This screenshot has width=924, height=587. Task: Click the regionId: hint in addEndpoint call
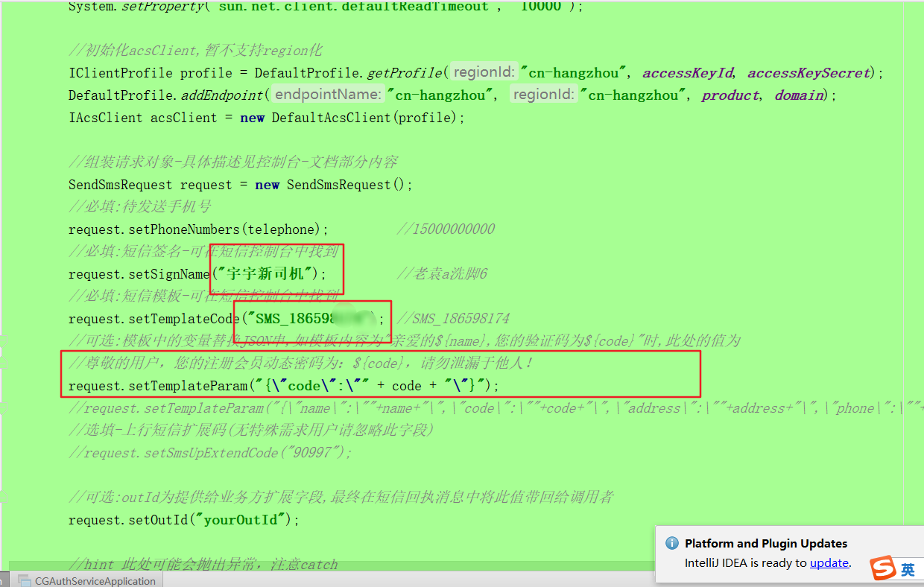click(544, 95)
